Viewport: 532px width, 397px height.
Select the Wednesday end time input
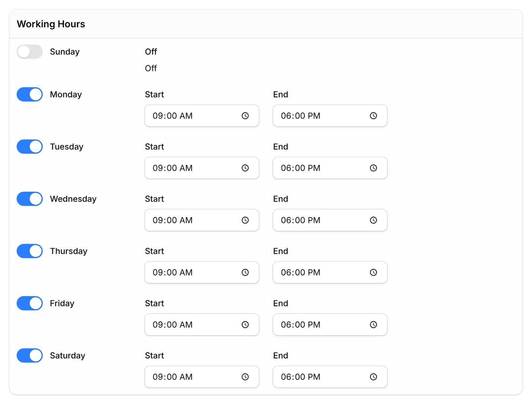click(330, 220)
